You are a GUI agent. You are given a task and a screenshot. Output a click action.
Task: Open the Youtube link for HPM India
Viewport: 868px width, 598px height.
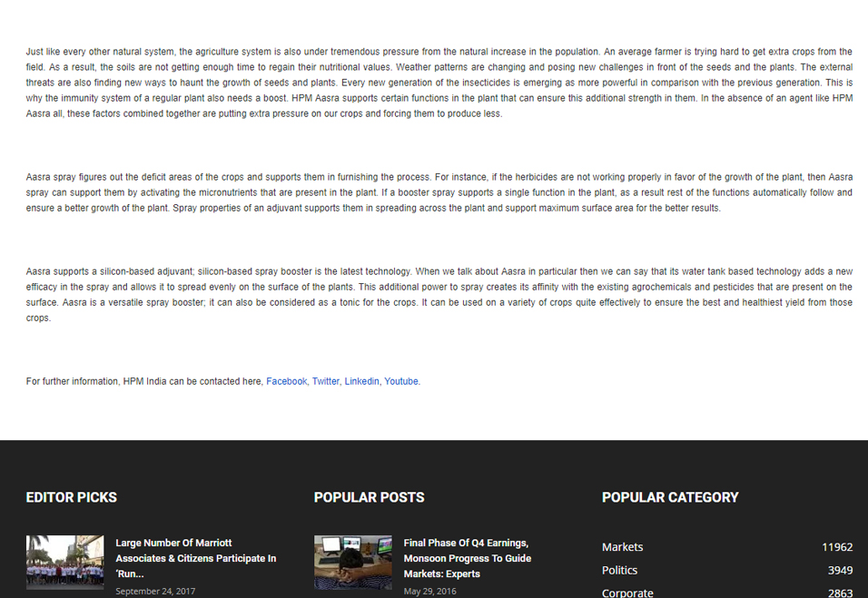pyautogui.click(x=400, y=381)
